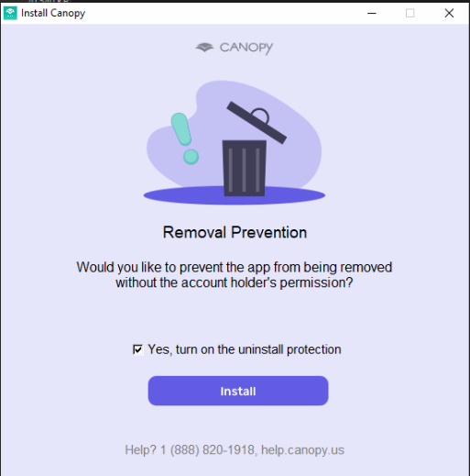Click the tilted trash can lid
The height and width of the screenshot is (476, 470).
click(257, 123)
